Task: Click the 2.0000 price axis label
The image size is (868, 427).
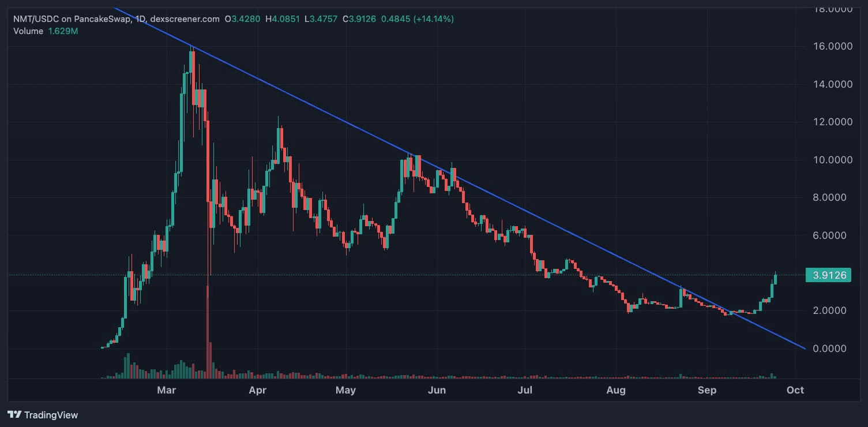Action: 829,311
